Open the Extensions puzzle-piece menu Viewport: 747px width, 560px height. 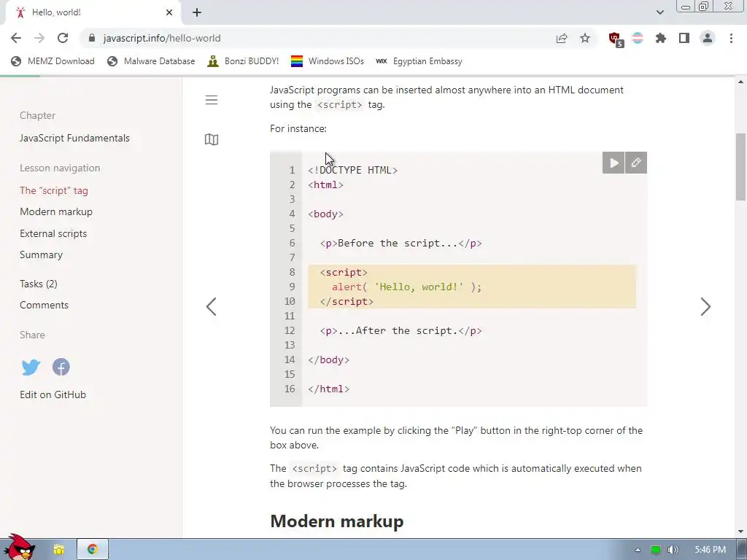pos(661,38)
